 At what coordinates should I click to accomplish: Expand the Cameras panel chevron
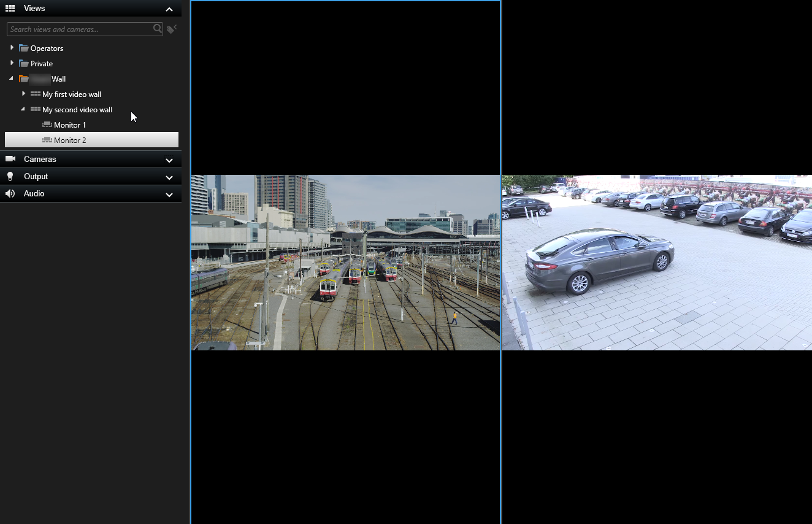(169, 160)
